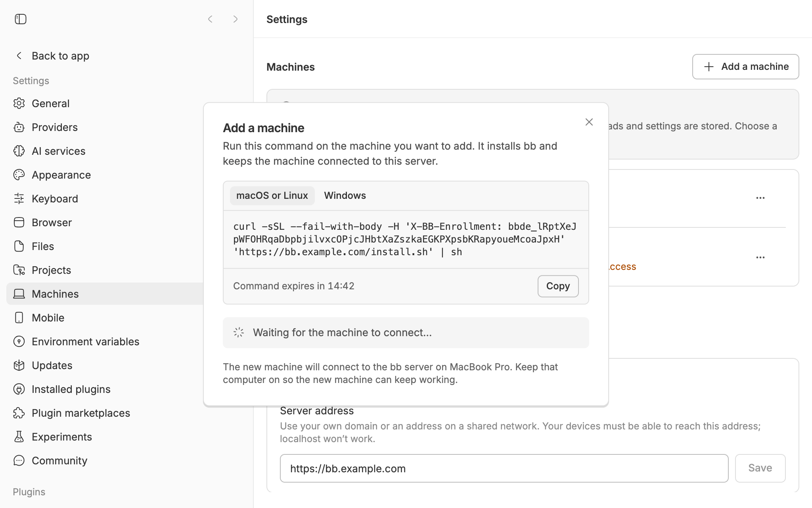Click the Installed plugins plug icon
The image size is (812, 508).
tap(19, 389)
